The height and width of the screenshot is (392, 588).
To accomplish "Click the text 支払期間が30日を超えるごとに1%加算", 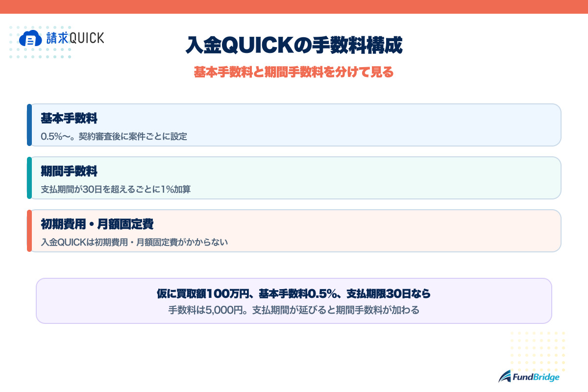I will pos(116,189).
